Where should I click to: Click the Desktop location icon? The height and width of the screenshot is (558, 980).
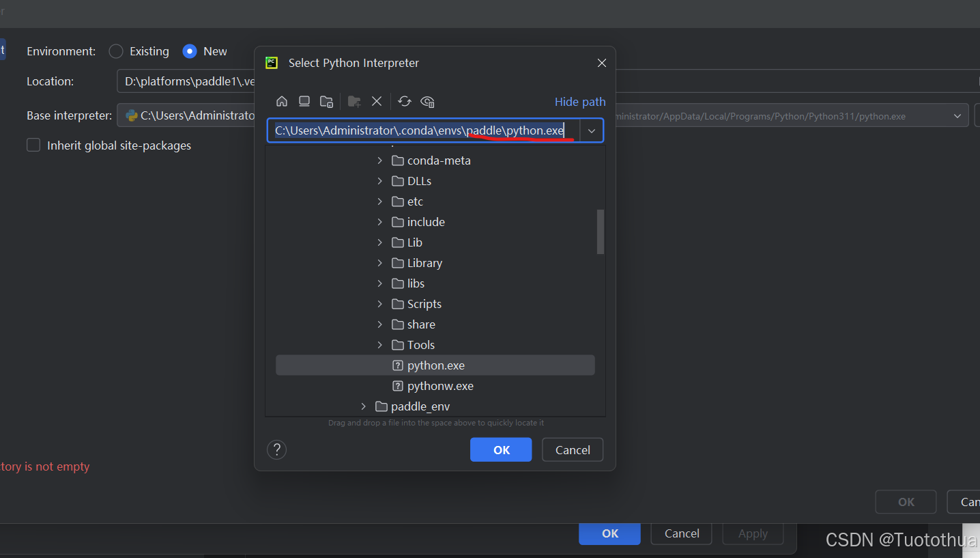pyautogui.click(x=304, y=101)
